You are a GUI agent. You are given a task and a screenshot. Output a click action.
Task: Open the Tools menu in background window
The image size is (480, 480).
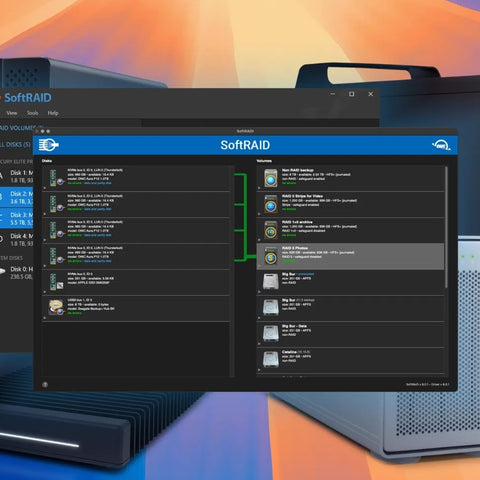(32, 113)
